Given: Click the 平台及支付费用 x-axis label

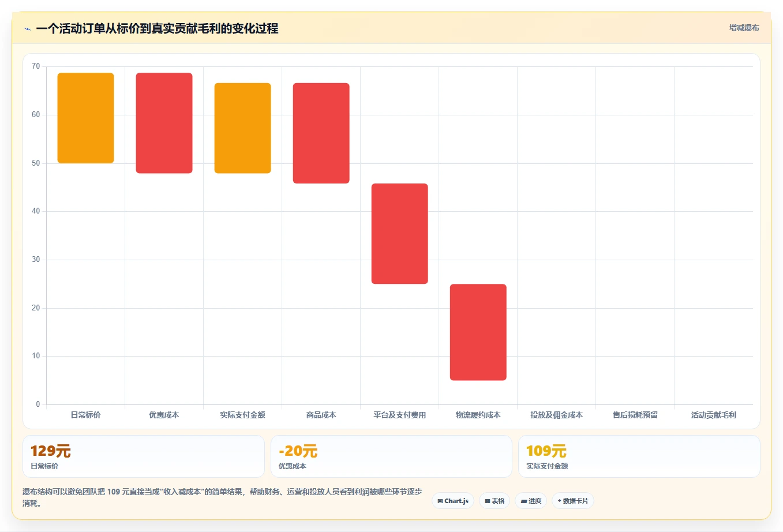Looking at the screenshot, I should pos(400,415).
